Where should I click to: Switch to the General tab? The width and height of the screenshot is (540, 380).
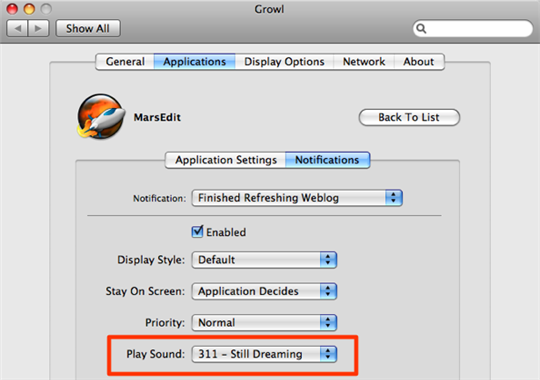point(125,62)
